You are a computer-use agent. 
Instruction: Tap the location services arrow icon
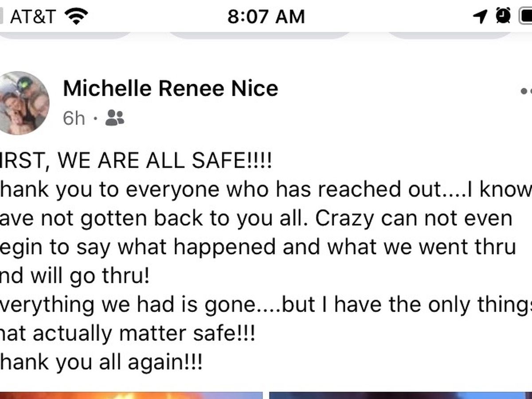click(480, 17)
